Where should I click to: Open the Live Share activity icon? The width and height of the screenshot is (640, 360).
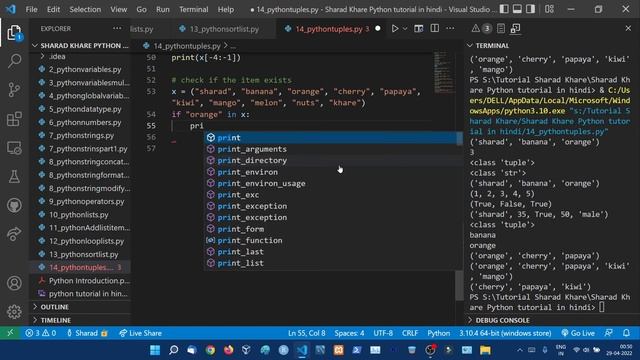(14, 234)
